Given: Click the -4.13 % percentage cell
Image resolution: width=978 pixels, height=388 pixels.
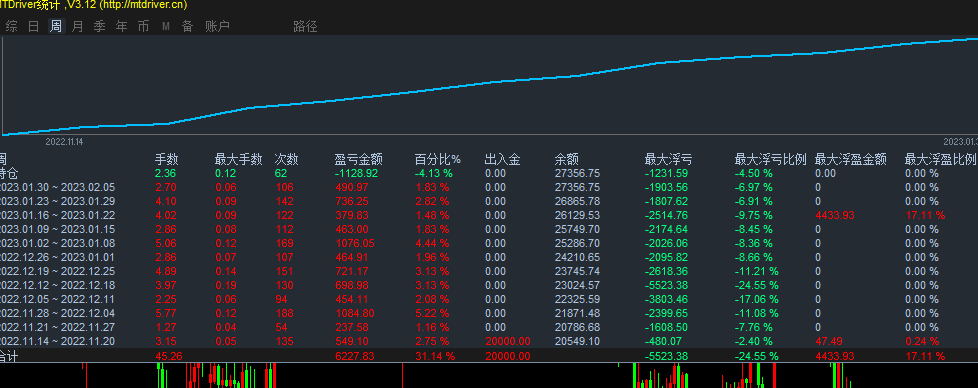Looking at the screenshot, I should pyautogui.click(x=433, y=173).
